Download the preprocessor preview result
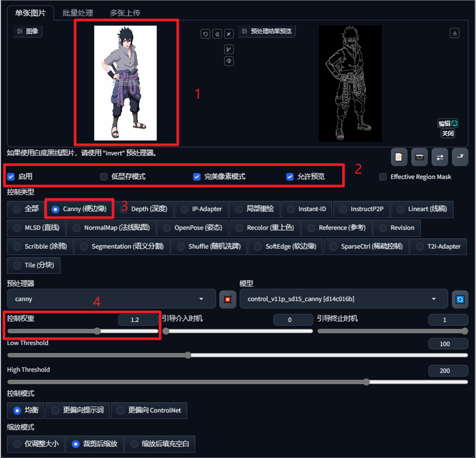 pos(455,33)
